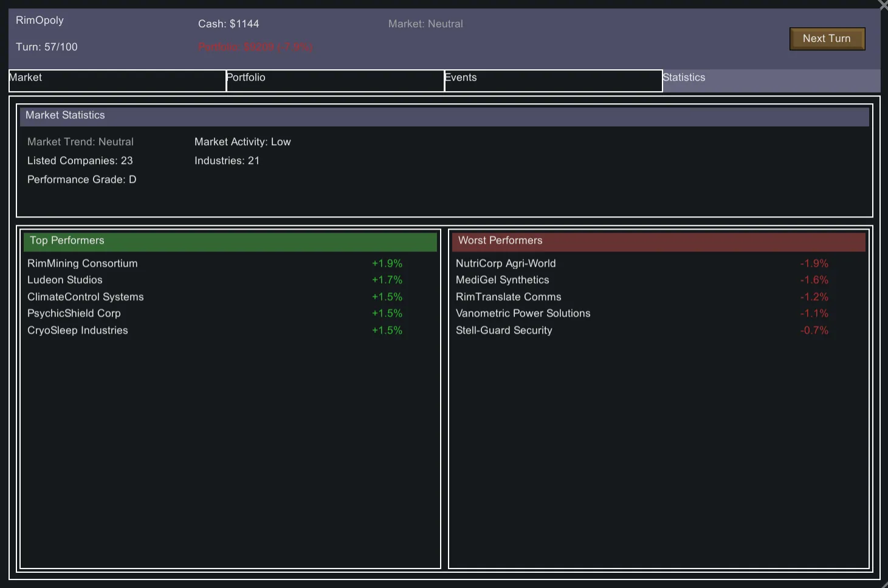Select ClimateControl Systems entry
This screenshot has width=888, height=588.
[x=86, y=297]
